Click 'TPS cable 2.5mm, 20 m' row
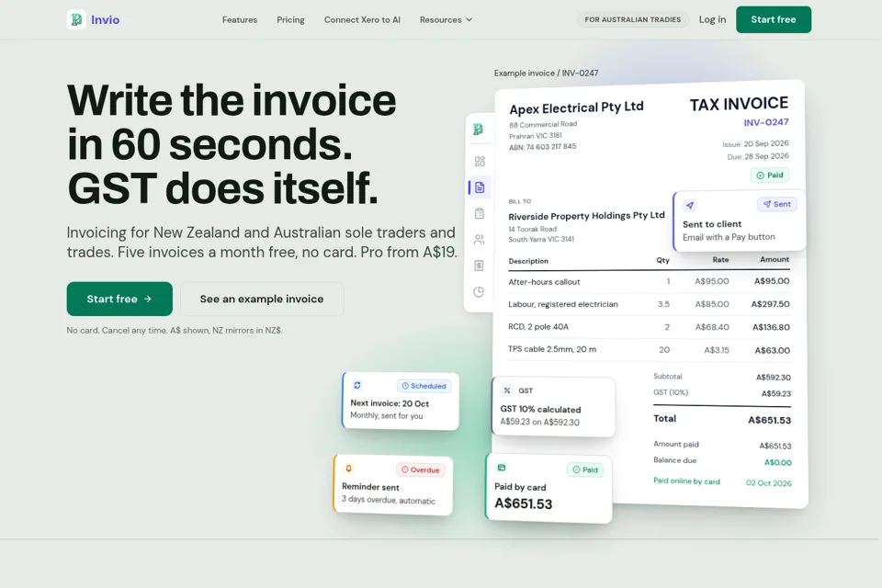The height and width of the screenshot is (588, 882). [649, 349]
